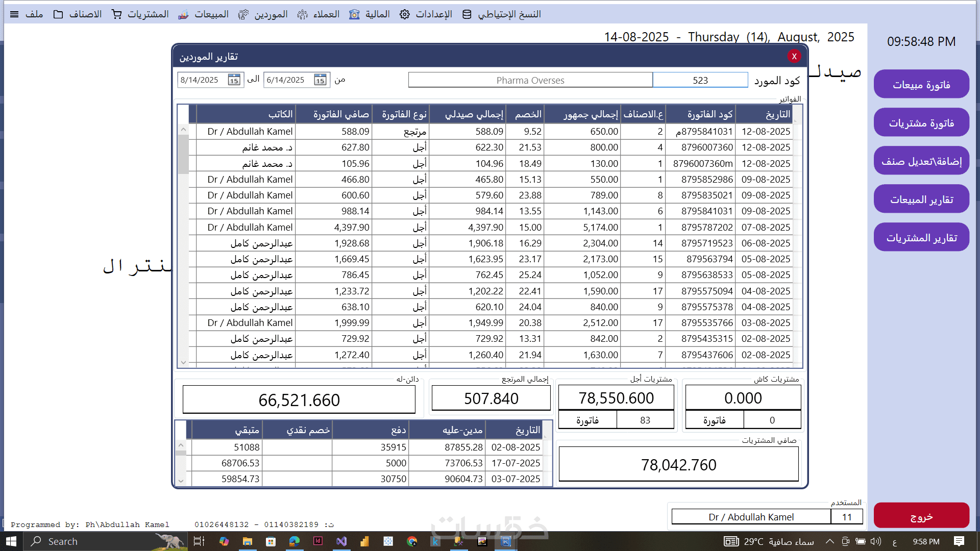Screen dimensions: 980x551
Task: Open Google Chrome from the taskbar
Action: (x=412, y=541)
